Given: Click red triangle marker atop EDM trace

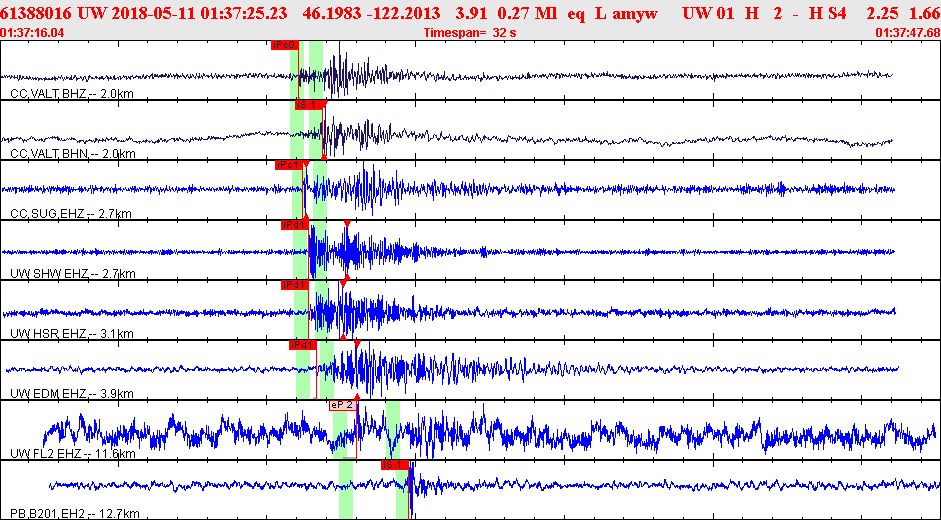Looking at the screenshot, I should coord(357,343).
